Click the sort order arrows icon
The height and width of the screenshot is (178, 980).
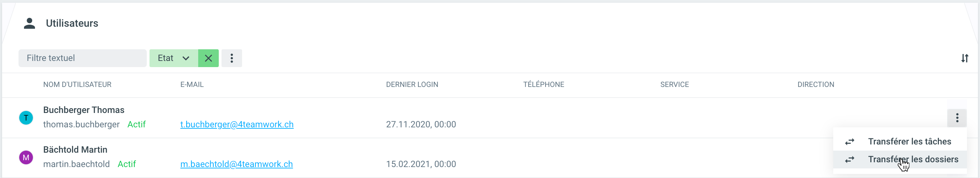965,58
